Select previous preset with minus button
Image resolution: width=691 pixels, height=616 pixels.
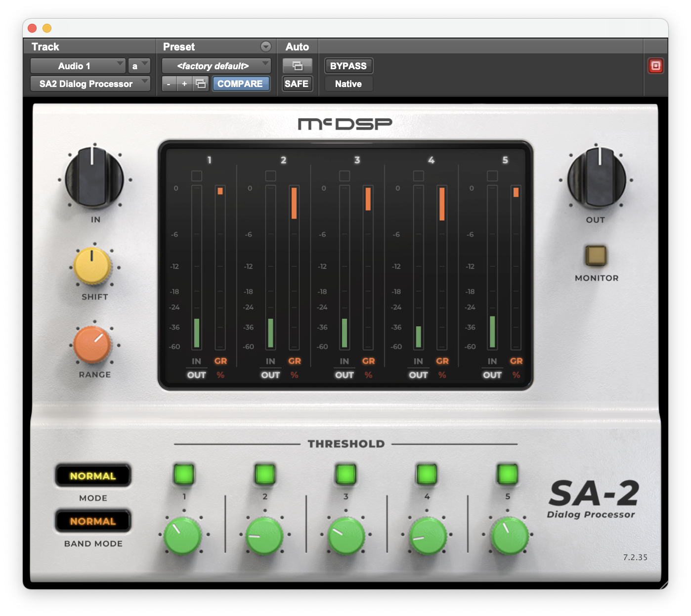(169, 84)
